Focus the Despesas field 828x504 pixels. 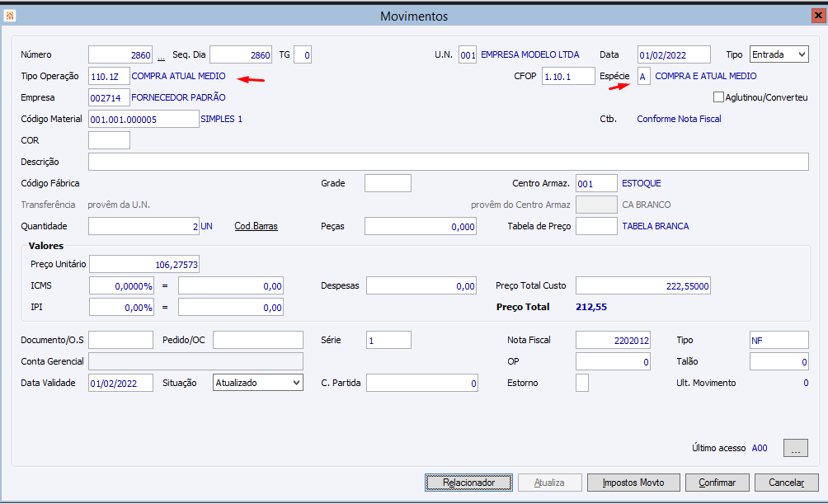coord(421,285)
